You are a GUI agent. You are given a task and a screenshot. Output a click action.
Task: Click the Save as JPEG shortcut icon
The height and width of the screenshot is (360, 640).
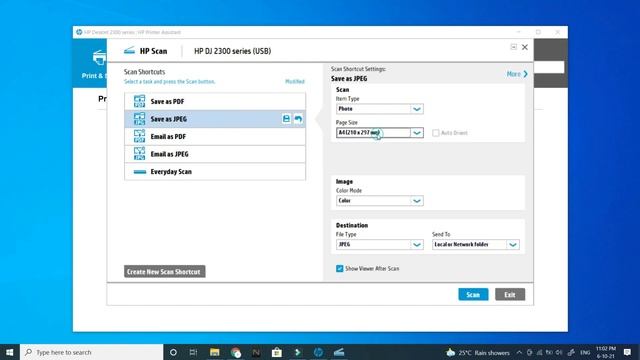point(139,119)
